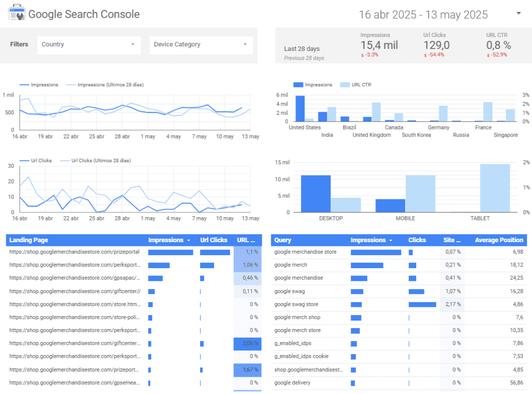532x394 pixels.
Task: Click average position value 6,98
Action: coord(518,252)
